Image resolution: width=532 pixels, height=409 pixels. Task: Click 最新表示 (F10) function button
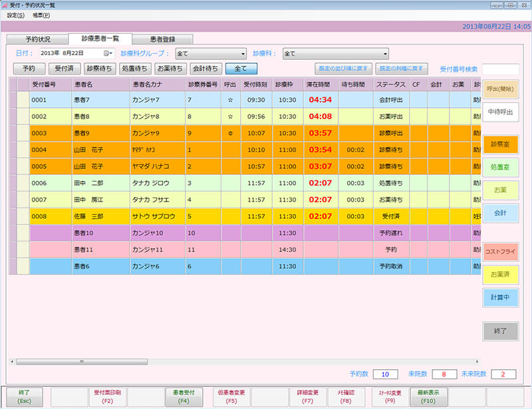pos(428,397)
